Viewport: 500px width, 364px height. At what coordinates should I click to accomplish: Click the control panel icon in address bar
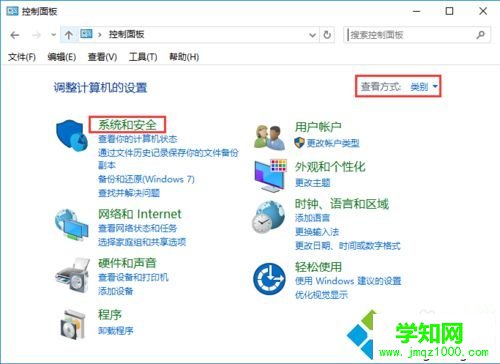tap(86, 34)
